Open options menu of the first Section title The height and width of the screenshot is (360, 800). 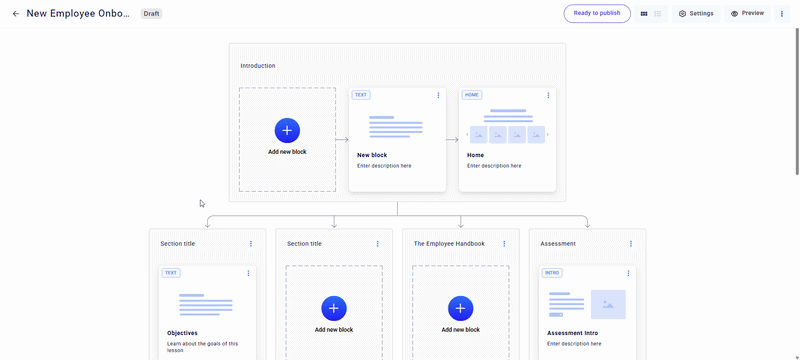[251, 244]
